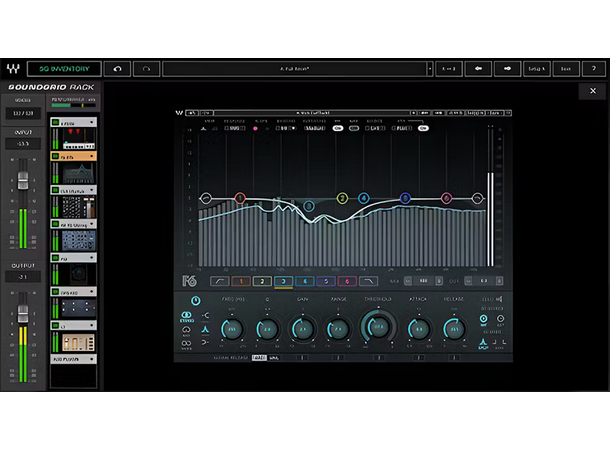Toggle power on the rack slot with the red-triangle keyboard thumbnail
610x450 pixels.
(55, 123)
